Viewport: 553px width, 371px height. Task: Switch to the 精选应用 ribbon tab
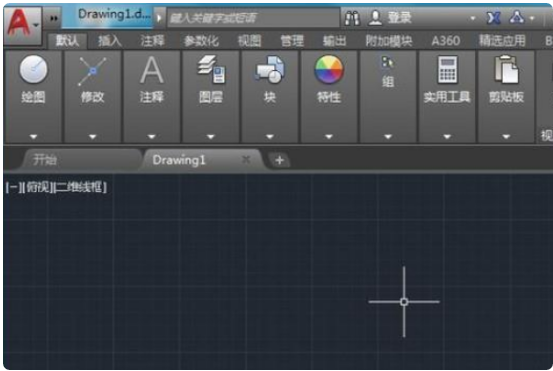pos(502,41)
